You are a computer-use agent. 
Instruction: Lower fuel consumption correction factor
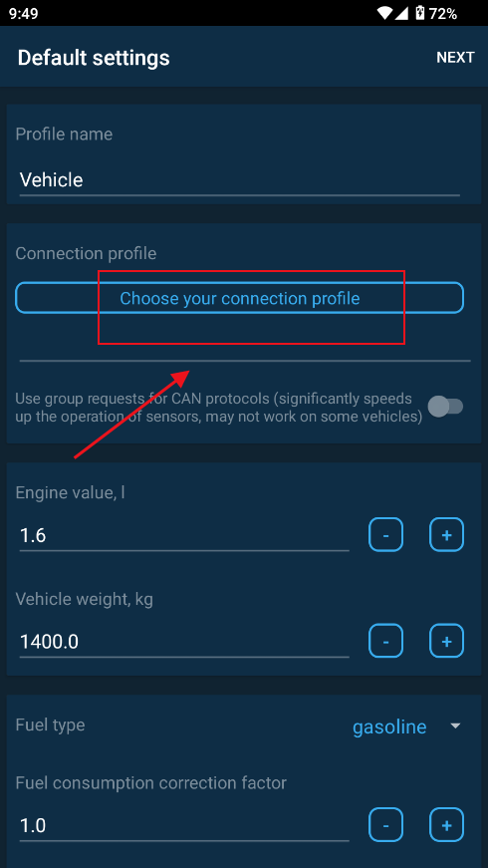[x=385, y=825]
